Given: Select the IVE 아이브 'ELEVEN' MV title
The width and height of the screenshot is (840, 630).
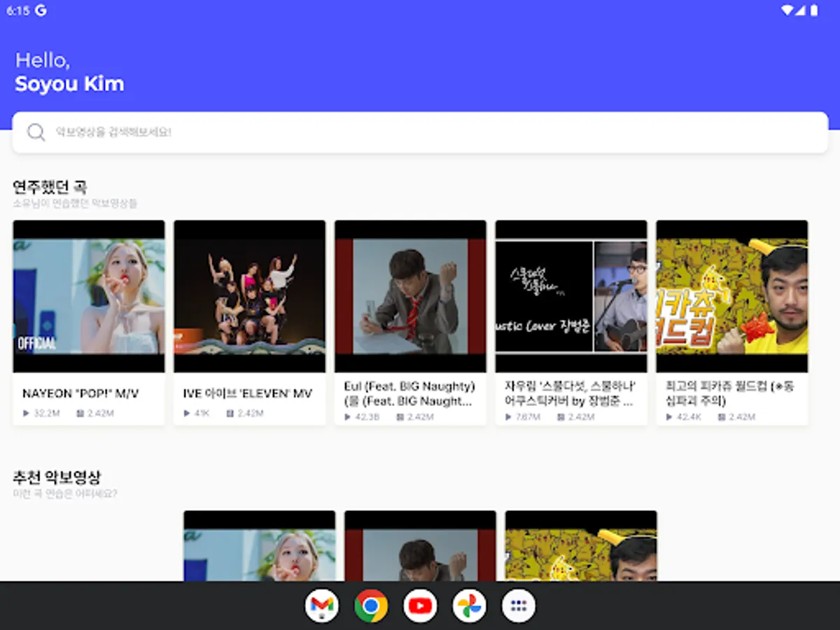Looking at the screenshot, I should pyautogui.click(x=248, y=393).
